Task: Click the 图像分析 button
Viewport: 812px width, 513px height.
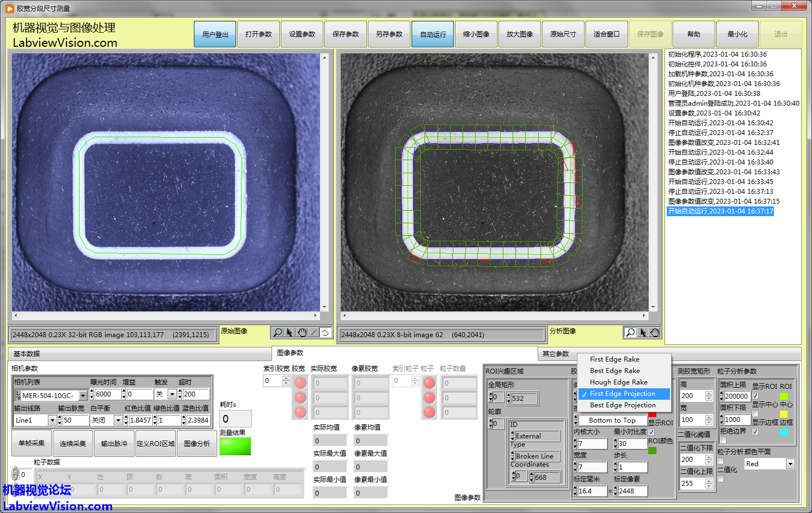Action: [196, 443]
